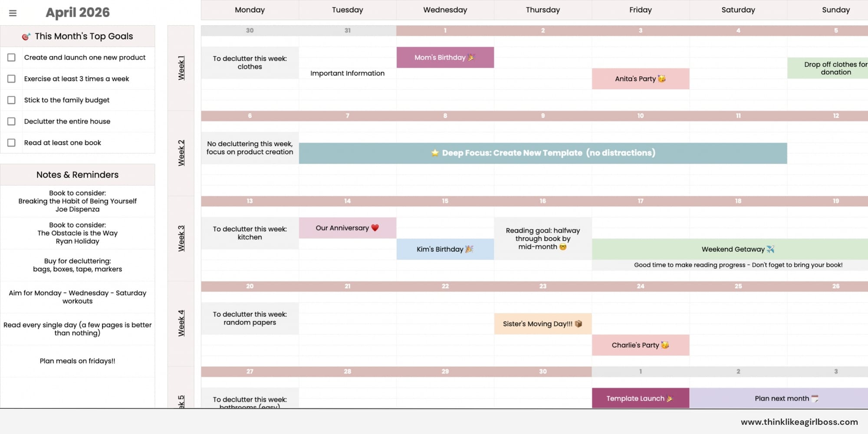868x434 pixels.
Task: Open the hamburger menu icon
Action: tap(13, 13)
